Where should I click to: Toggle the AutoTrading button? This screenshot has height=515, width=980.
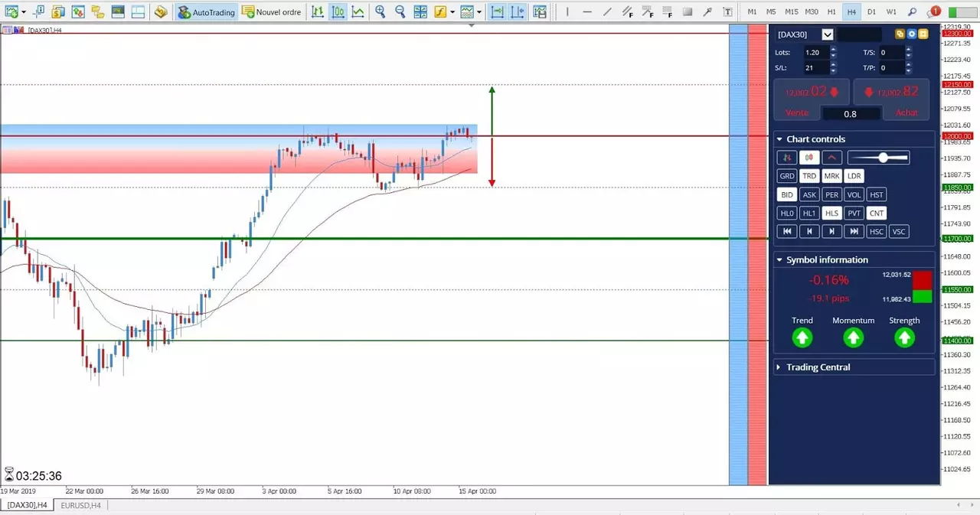pyautogui.click(x=206, y=12)
